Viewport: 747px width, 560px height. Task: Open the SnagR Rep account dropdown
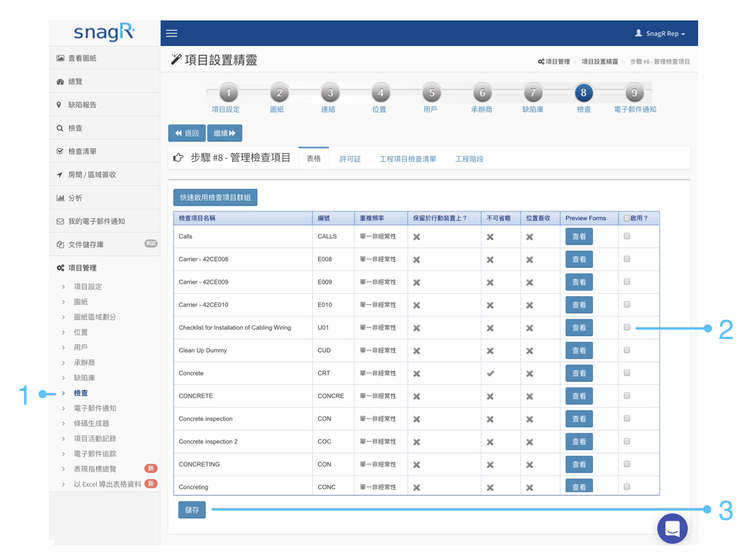(660, 34)
